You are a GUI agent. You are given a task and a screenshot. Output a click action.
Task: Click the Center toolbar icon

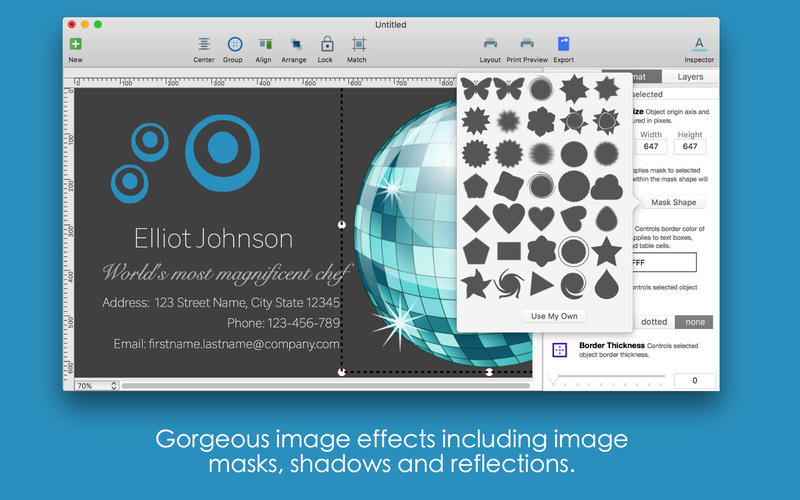[x=204, y=44]
